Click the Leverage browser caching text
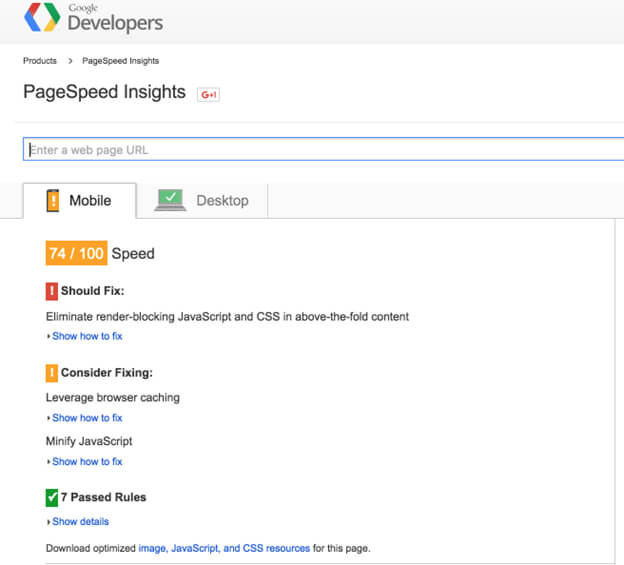This screenshot has height=565, width=624. (x=113, y=397)
